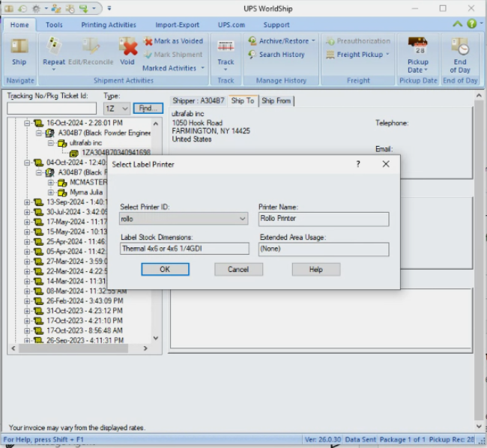Image resolution: width=487 pixels, height=448 pixels.
Task: Select 17-Oct-2023 - 8:56:48 AM entry
Action: point(85,330)
